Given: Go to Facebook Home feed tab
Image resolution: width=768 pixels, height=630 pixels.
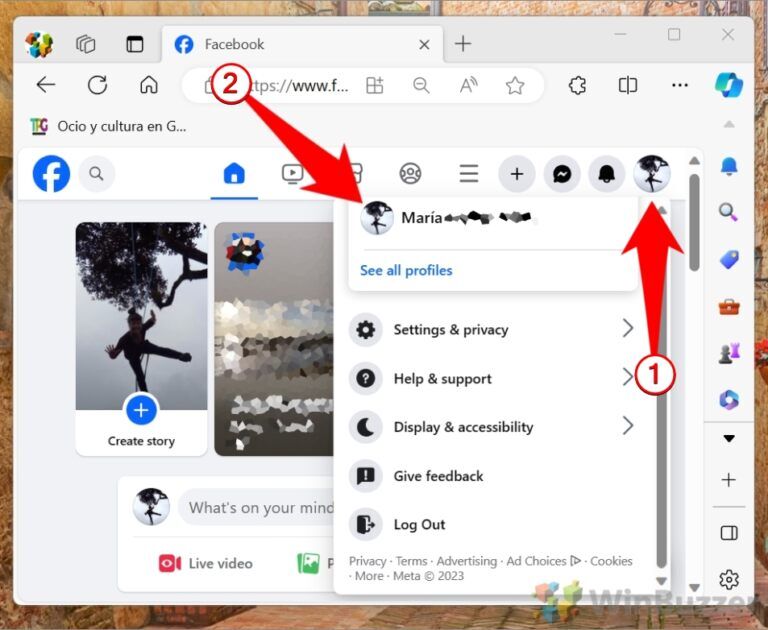Looking at the screenshot, I should 234,173.
